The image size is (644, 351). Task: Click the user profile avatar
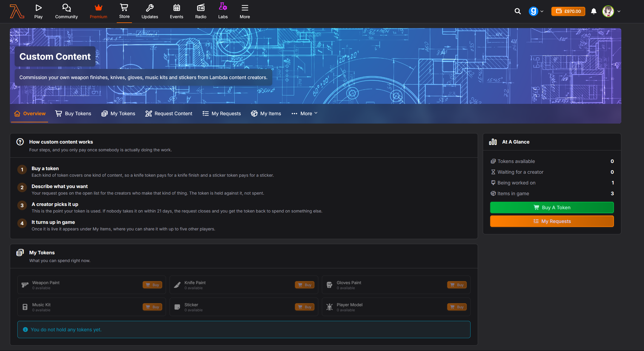coord(608,11)
